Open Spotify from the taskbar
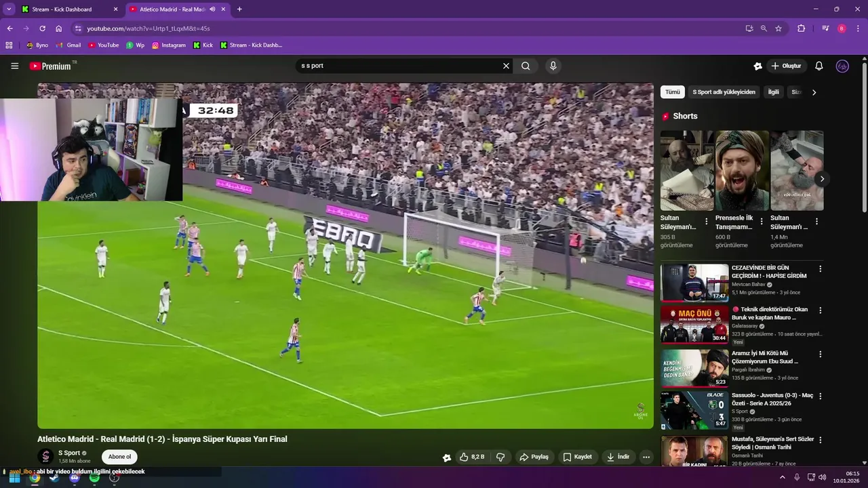868x488 pixels. tap(94, 477)
